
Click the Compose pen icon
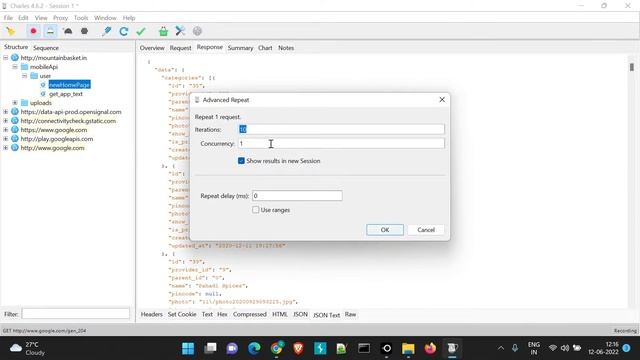click(x=107, y=31)
